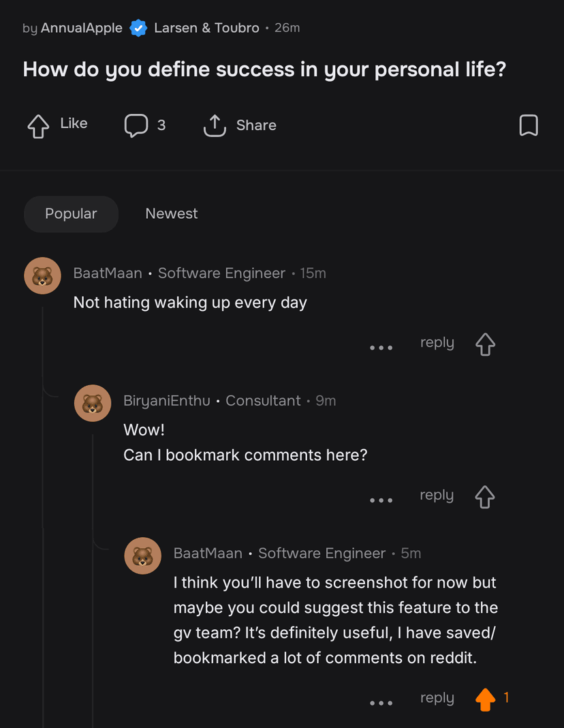Open more options on BaatMaan's last reply

point(381,703)
